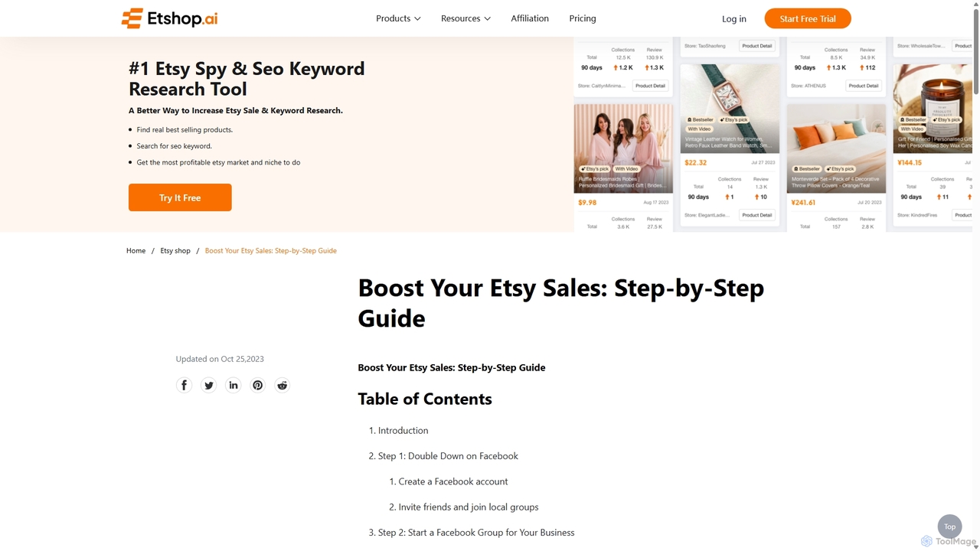Screen dimensions: 980x551
Task: Click the bridesmaids robes product image
Action: point(623,148)
